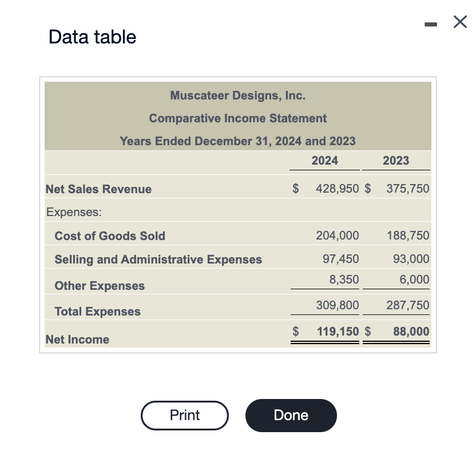Select the 2023 column header
This screenshot has width=476, height=455.
(396, 161)
